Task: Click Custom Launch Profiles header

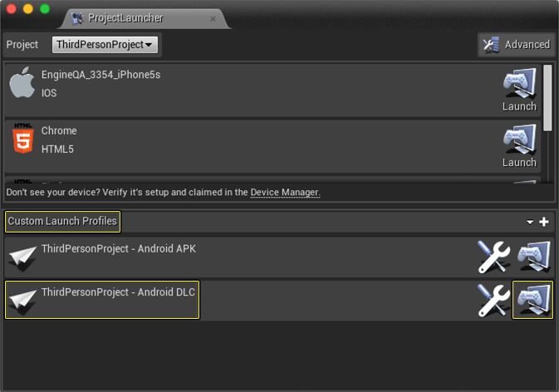Action: 62,221
